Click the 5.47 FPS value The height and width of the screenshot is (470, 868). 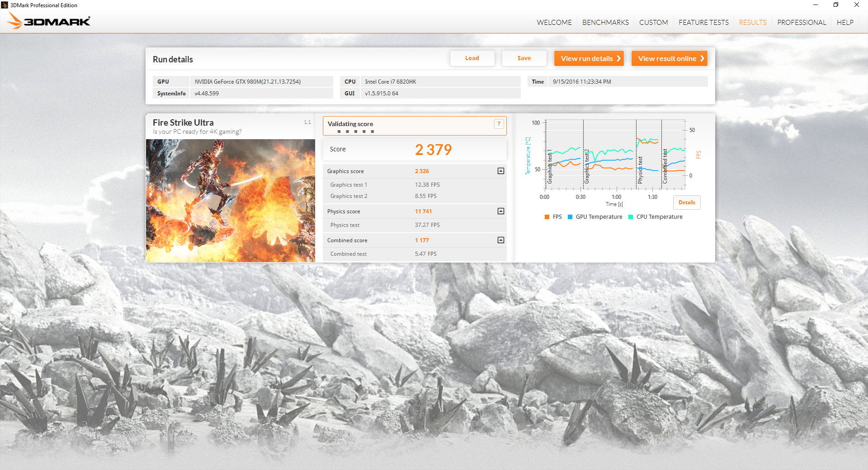point(426,254)
